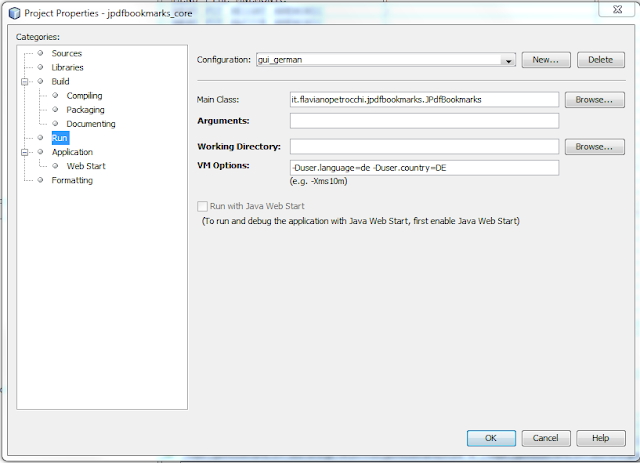640x463 pixels.
Task: Open Help for project properties
Action: coord(600,438)
